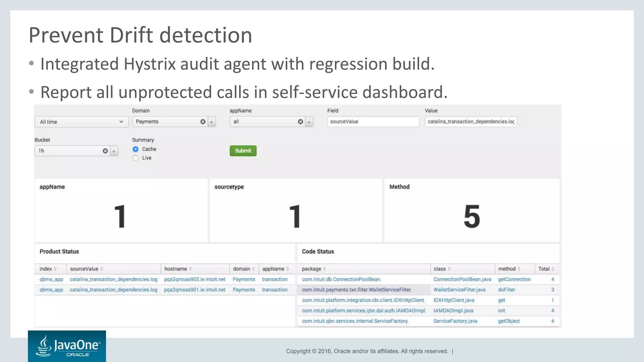Click the getObject method cell
This screenshot has height=362, width=644.
(x=509, y=321)
